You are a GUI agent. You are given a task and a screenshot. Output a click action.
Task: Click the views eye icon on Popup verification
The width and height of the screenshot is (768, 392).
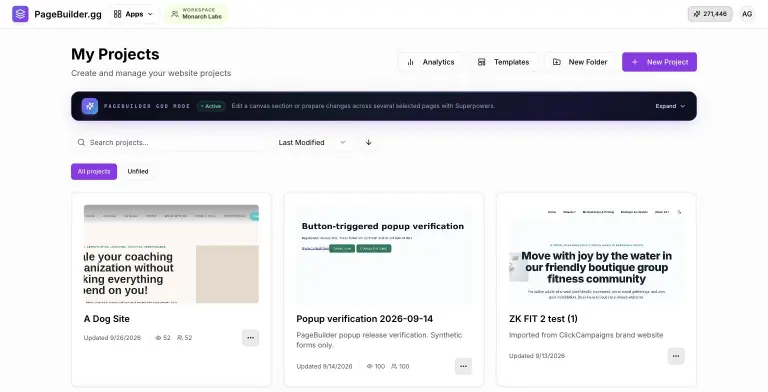tap(370, 366)
